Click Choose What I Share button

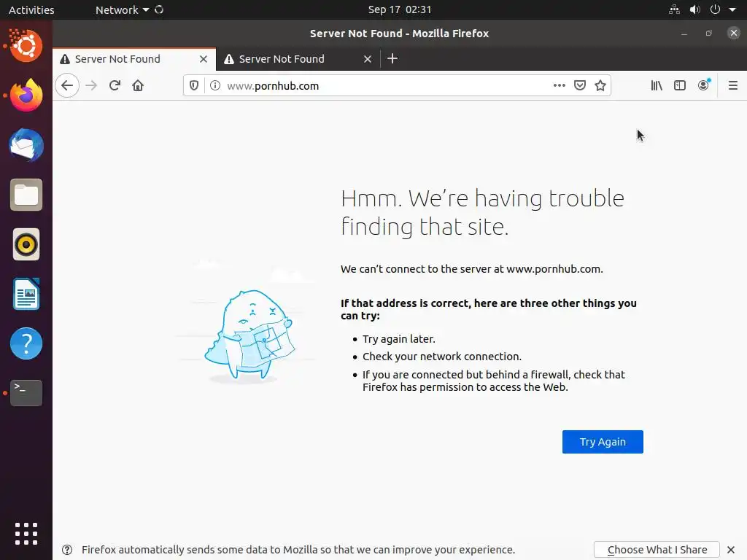pos(657,550)
